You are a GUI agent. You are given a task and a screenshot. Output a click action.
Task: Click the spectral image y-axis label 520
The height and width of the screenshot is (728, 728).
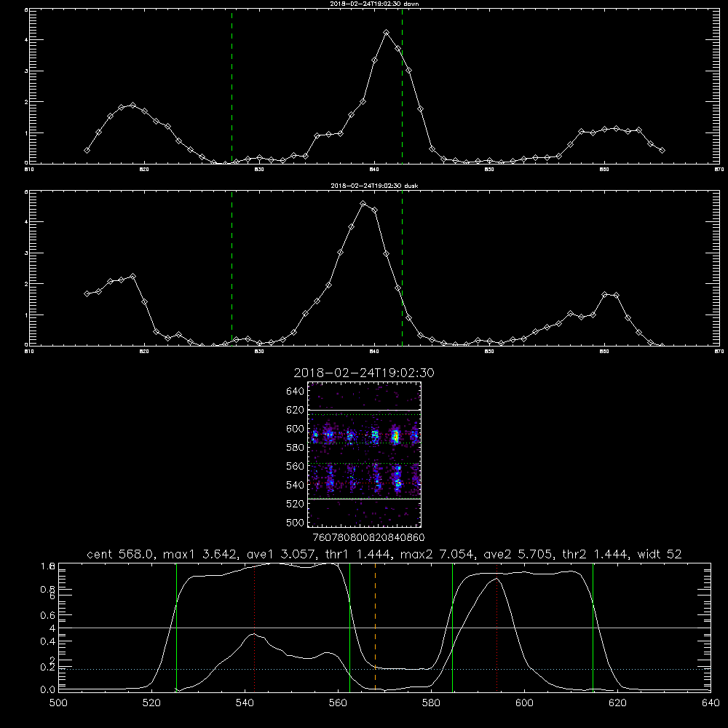(x=296, y=504)
